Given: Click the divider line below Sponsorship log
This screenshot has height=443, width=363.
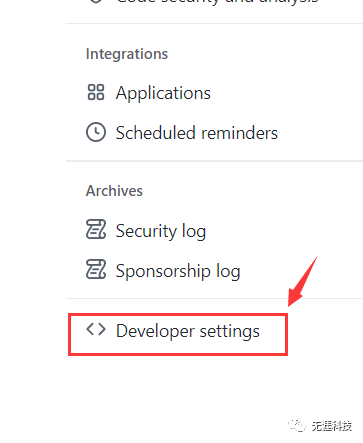Looking at the screenshot, I should pyautogui.click(x=214, y=299).
